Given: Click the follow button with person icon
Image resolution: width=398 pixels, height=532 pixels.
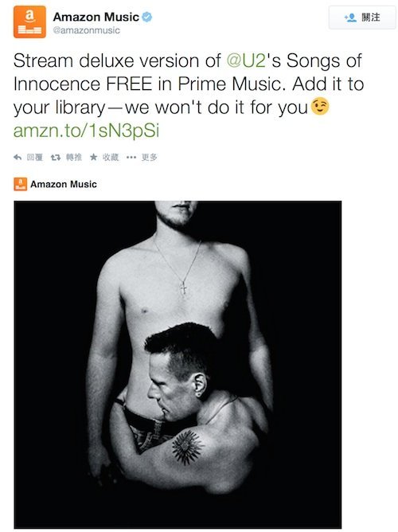Looking at the screenshot, I should [x=361, y=18].
